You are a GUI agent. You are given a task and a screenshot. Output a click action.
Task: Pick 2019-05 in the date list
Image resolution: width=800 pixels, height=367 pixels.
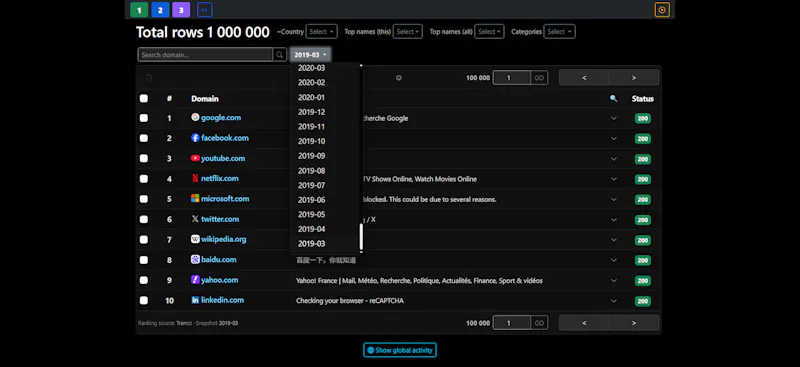pos(311,214)
